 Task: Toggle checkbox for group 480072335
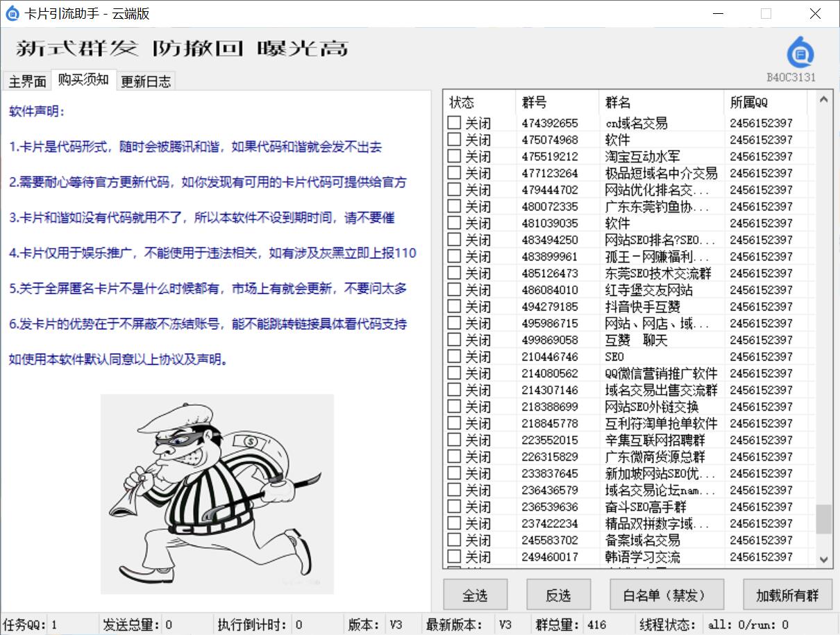(x=454, y=206)
